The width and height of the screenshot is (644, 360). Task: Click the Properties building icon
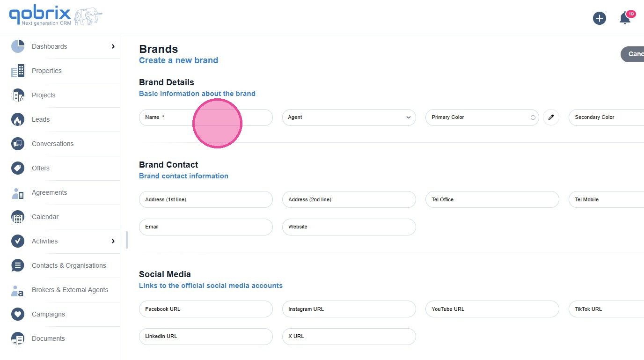[18, 71]
